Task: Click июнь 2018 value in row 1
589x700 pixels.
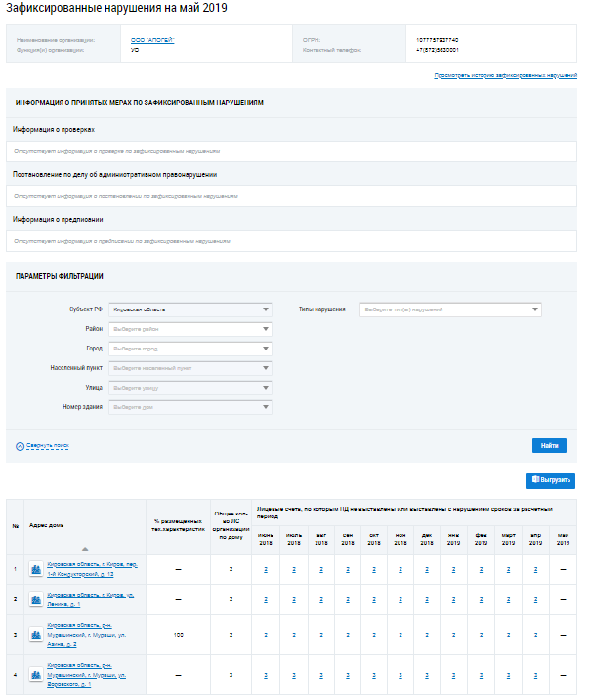Action: [x=266, y=568]
